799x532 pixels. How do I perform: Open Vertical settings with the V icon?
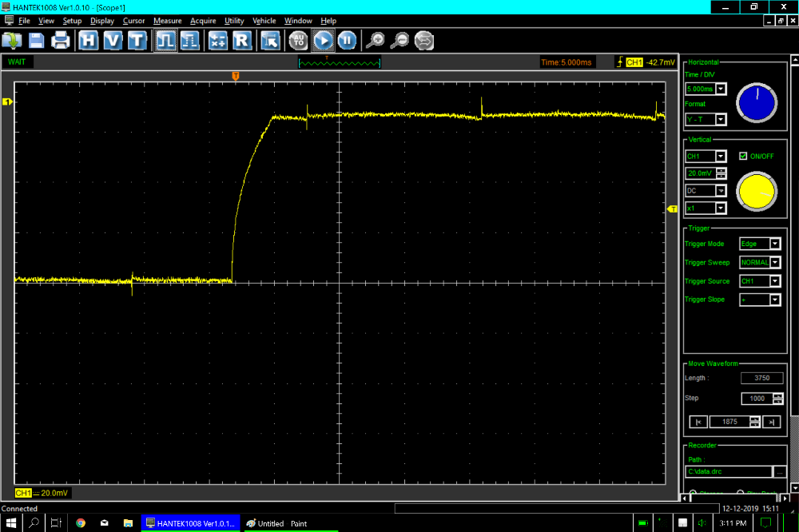tap(113, 41)
